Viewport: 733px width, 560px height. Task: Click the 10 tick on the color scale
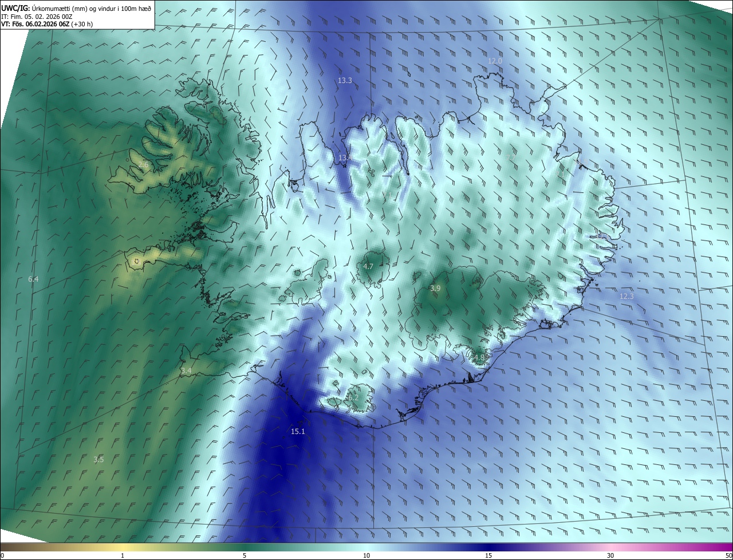[x=366, y=556]
